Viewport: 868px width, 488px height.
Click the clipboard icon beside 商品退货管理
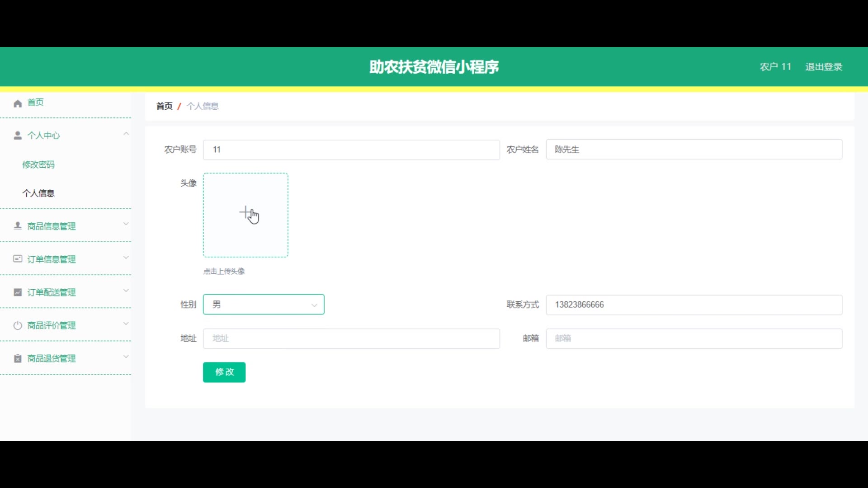18,358
